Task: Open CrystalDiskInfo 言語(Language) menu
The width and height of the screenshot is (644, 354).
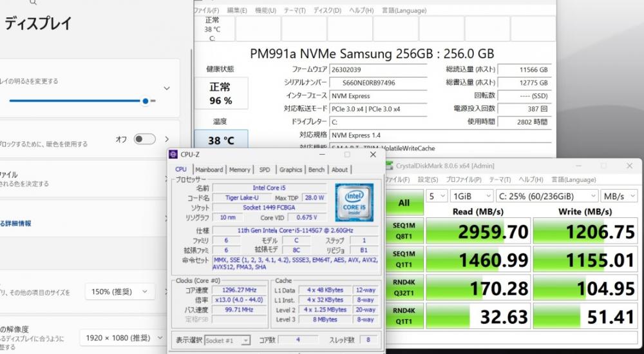Action: [404, 10]
